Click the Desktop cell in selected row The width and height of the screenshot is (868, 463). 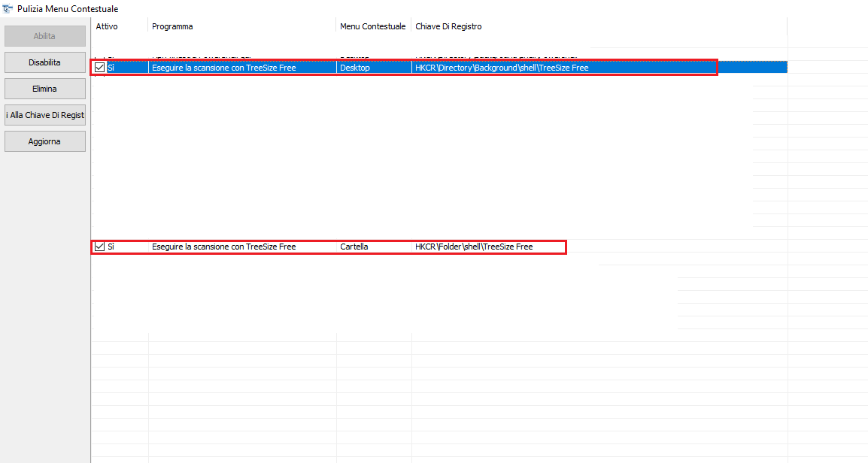click(x=355, y=68)
